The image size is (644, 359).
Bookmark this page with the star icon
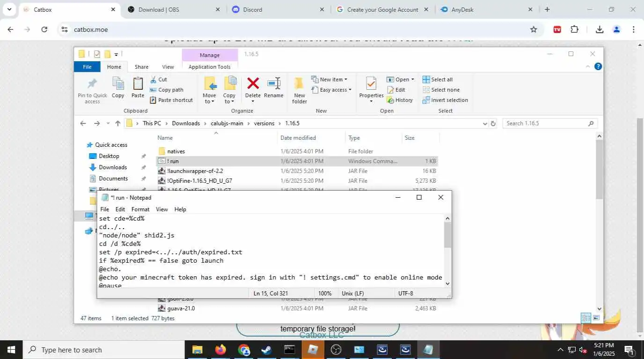(534, 29)
